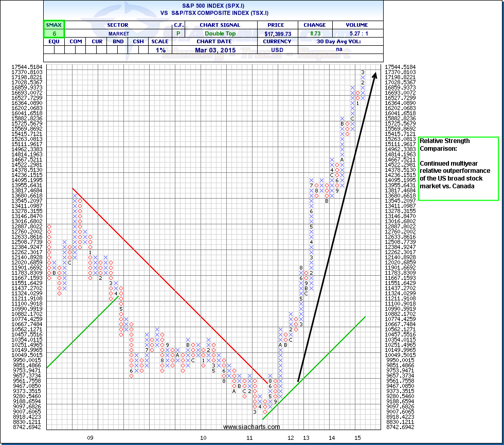Image resolution: width=504 pixels, height=445 pixels.
Task: Click the USD currency value
Action: [x=277, y=50]
